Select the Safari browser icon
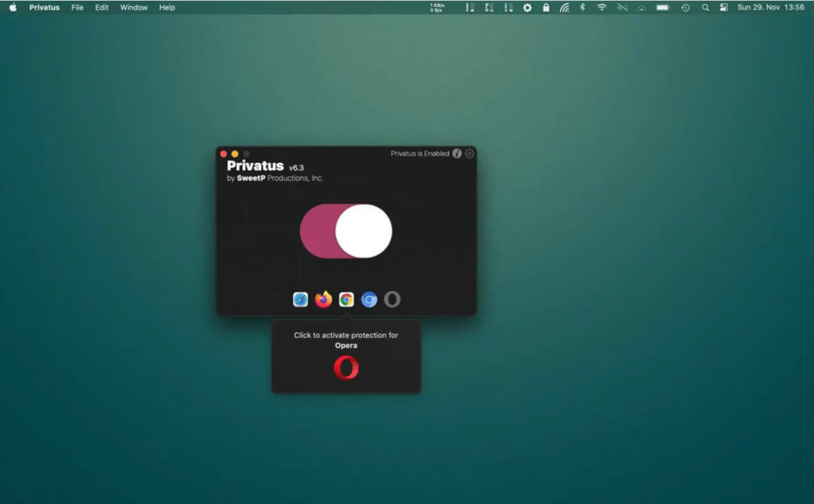Image resolution: width=814 pixels, height=504 pixels. 300,300
